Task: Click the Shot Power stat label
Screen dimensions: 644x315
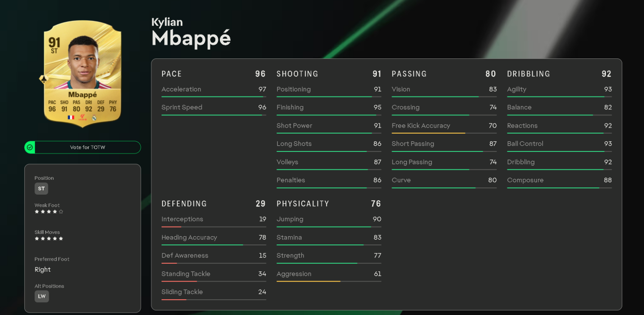Action: (294, 125)
